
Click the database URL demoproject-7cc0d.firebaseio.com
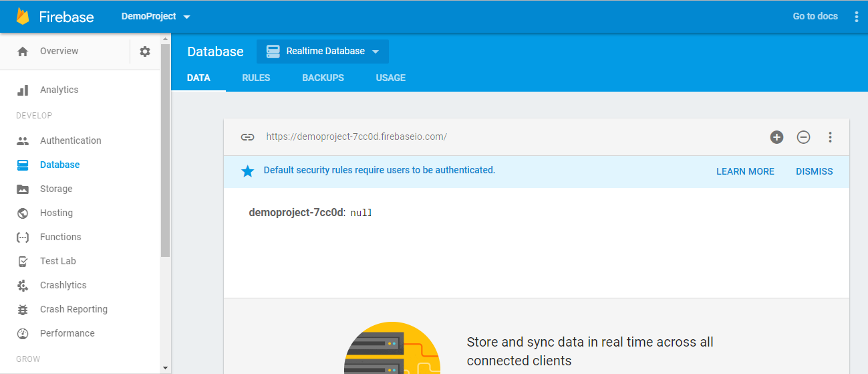point(356,136)
